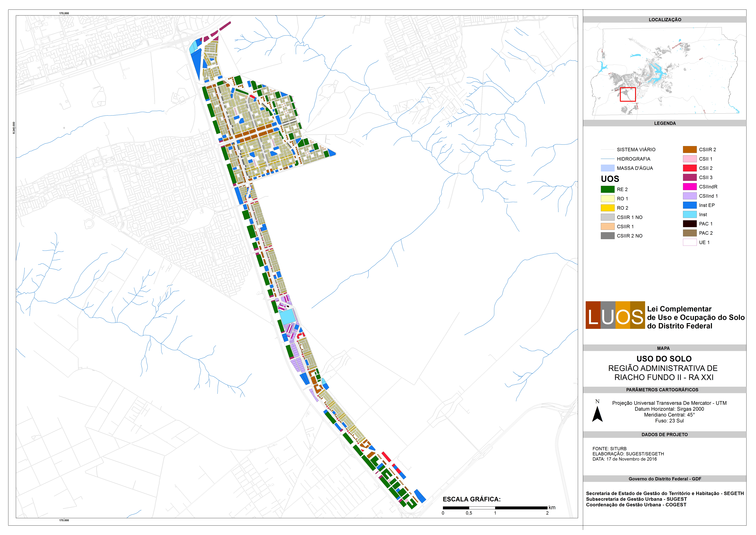Select the CSII 3 magenta-purple swatch
The height and width of the screenshot is (535, 756).
(x=690, y=177)
